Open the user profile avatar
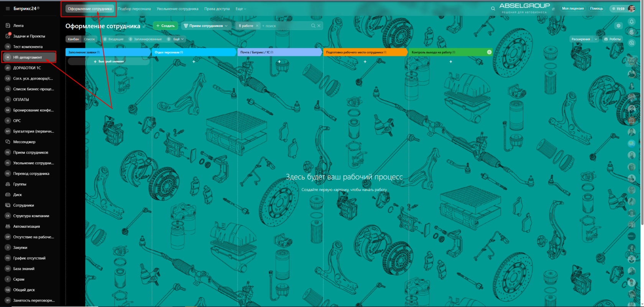644x307 pixels. point(631,8)
